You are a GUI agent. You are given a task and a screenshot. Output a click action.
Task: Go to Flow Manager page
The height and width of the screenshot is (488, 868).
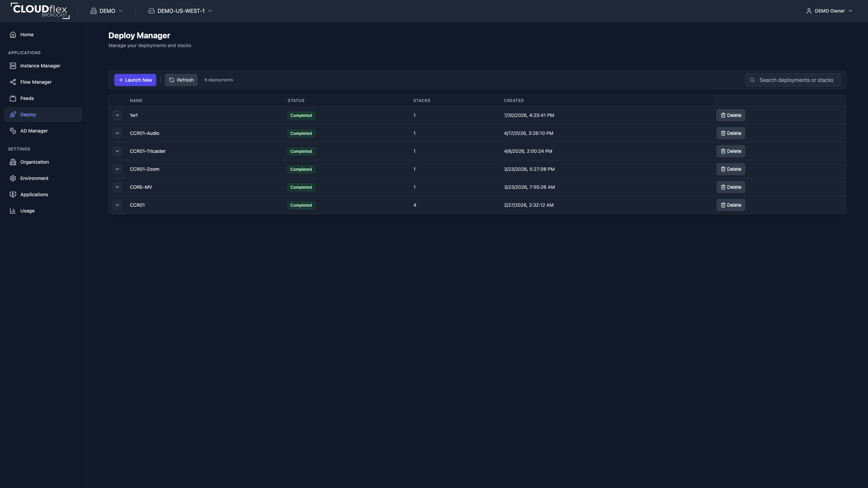click(43, 82)
